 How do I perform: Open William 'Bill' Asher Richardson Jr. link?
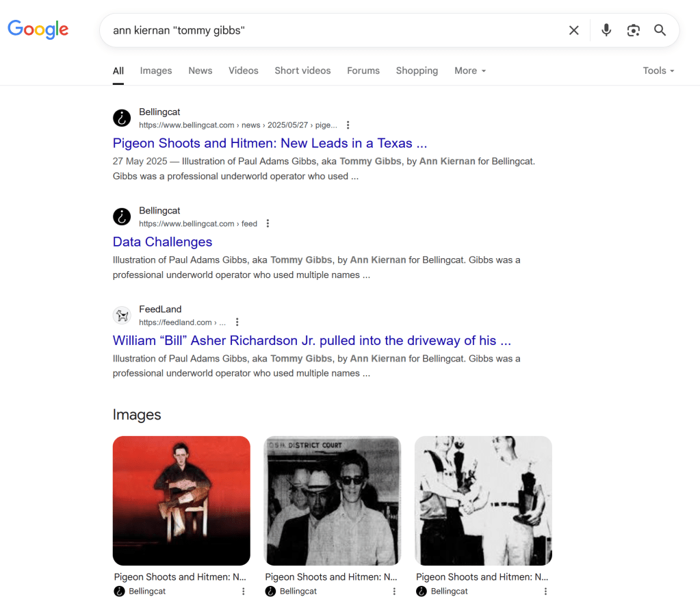click(x=311, y=340)
